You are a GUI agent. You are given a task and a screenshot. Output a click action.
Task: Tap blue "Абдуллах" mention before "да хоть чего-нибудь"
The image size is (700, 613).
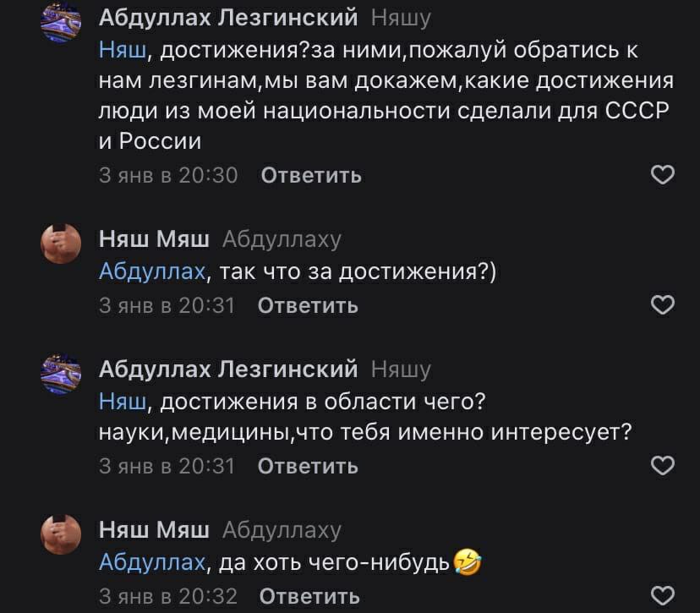[x=152, y=561]
